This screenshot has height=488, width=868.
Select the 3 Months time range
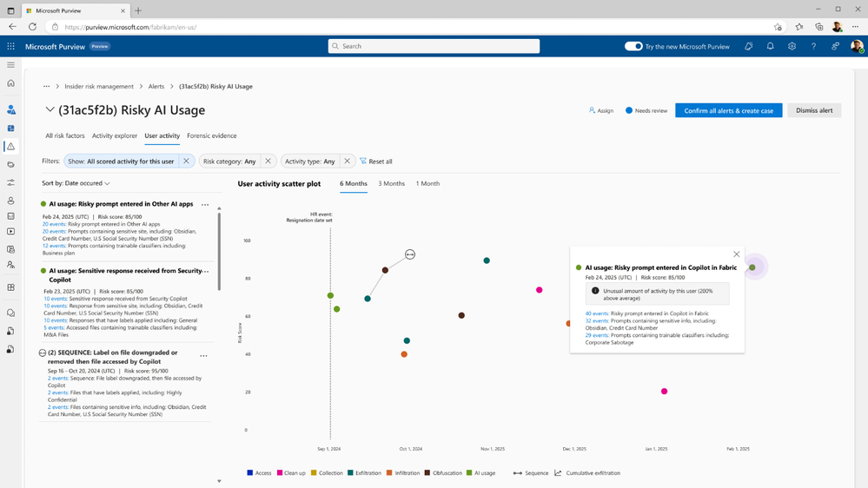point(391,184)
